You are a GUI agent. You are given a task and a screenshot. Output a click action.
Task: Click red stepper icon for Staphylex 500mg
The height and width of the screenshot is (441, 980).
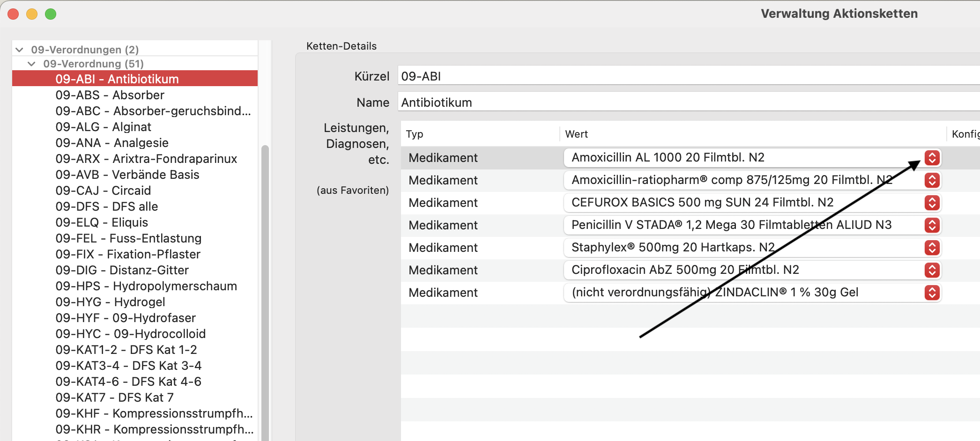pos(932,248)
